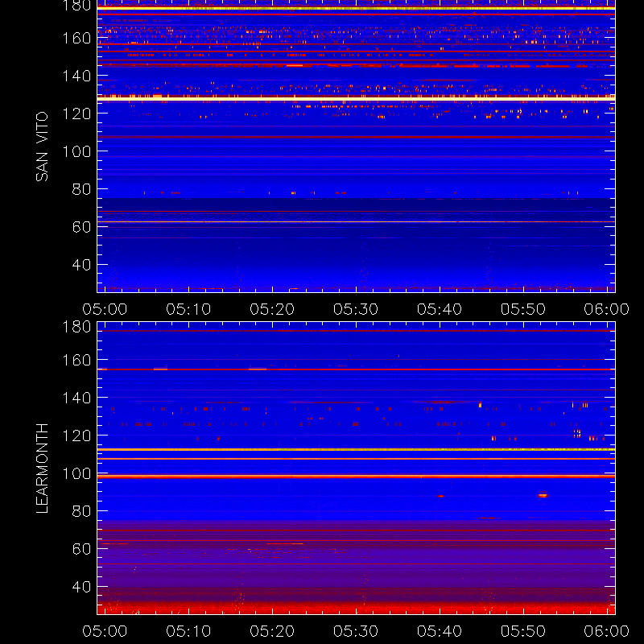Image resolution: width=644 pixels, height=644 pixels.
Task: Click the 05:20 time label under San Vito plot
Action: [272, 309]
